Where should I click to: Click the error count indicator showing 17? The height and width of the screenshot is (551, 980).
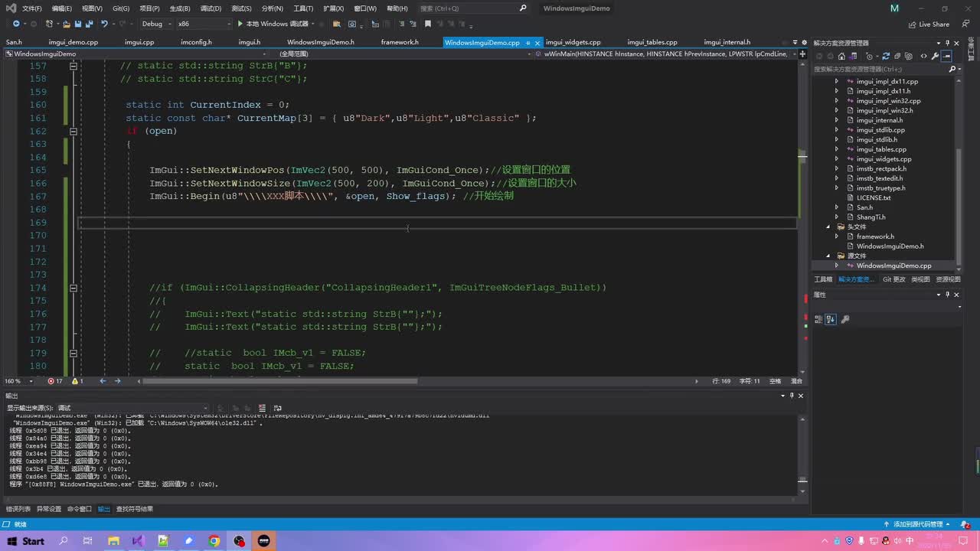click(55, 381)
